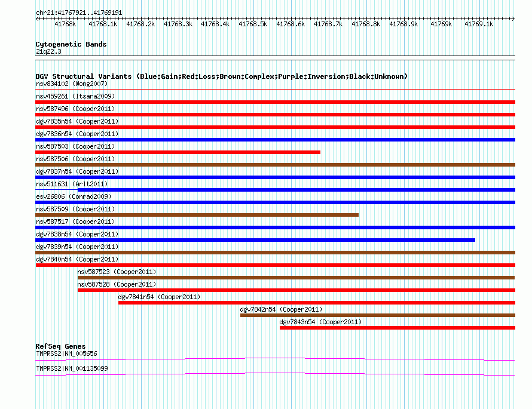The height and width of the screenshot is (409, 532).
Task: Click dgv7839n54 (Cooper2011) label
Action: coord(77,247)
